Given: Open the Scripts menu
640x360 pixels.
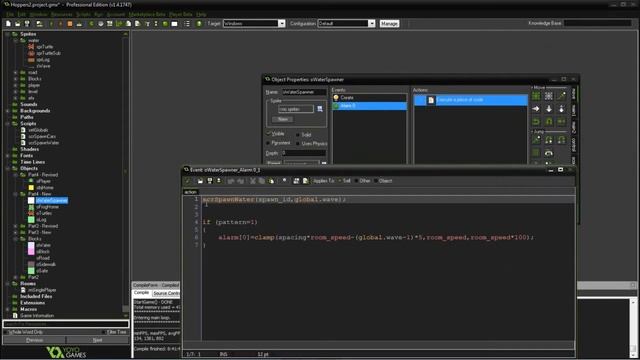Looking at the screenshot, I should click(83, 14).
